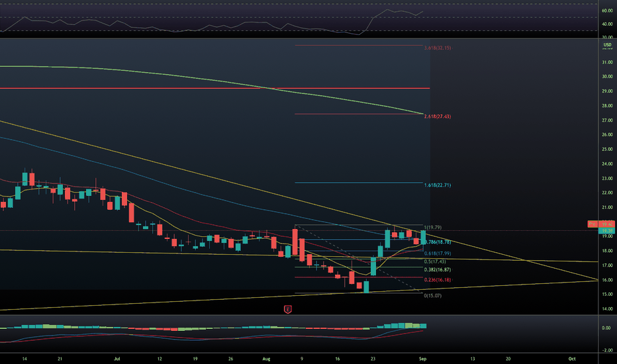The height and width of the screenshot is (364, 617).
Task: Select the 0(15.07) Fibonacci label
Action: (x=432, y=296)
